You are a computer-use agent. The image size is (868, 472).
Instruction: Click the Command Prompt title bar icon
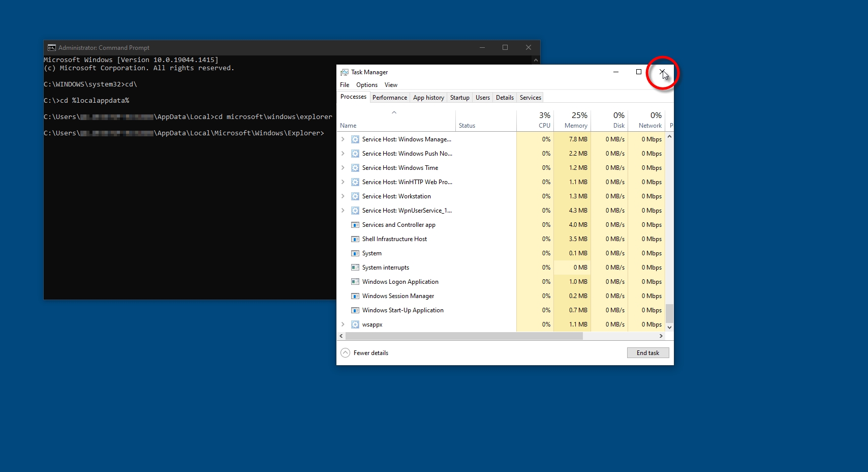[x=51, y=48]
